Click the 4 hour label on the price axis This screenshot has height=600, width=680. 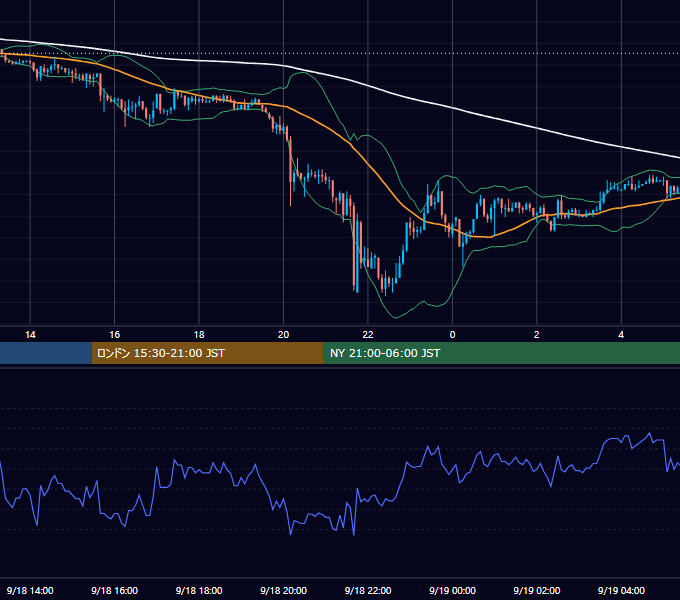[621, 335]
